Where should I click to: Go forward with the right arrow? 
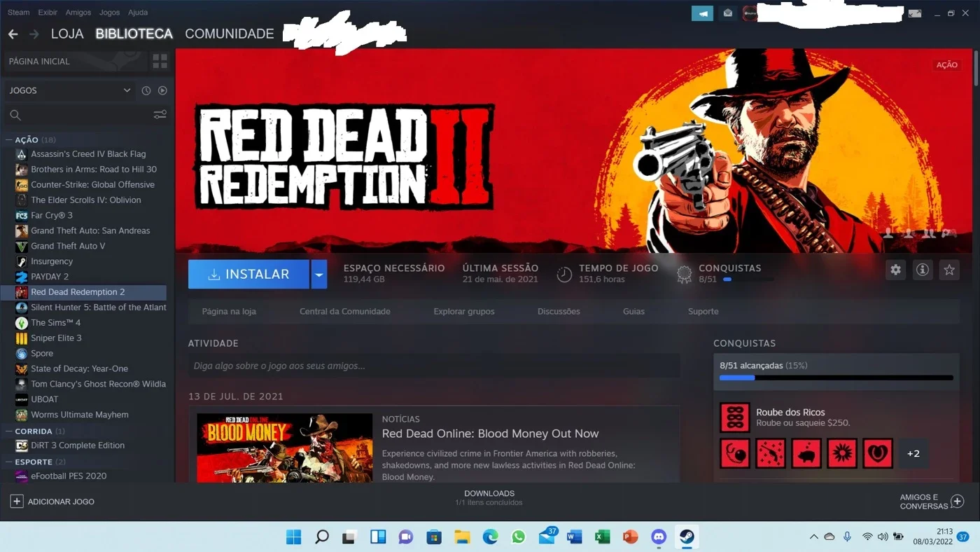(x=34, y=34)
